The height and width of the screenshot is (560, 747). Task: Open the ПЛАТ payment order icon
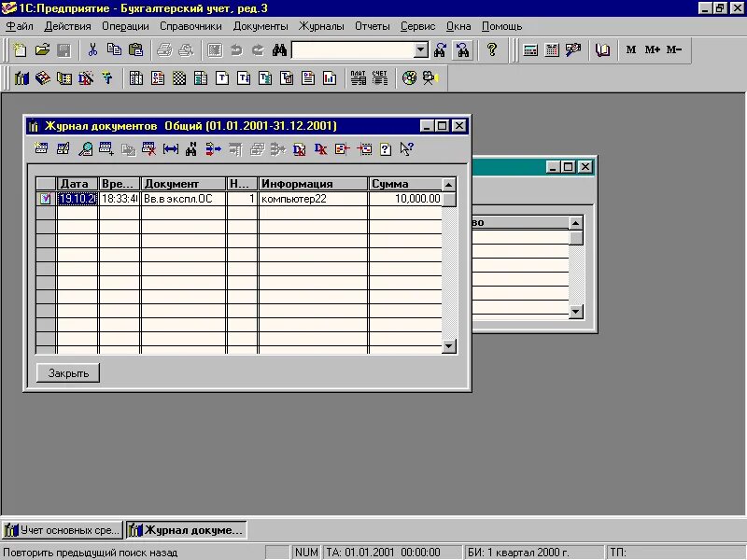tap(358, 78)
